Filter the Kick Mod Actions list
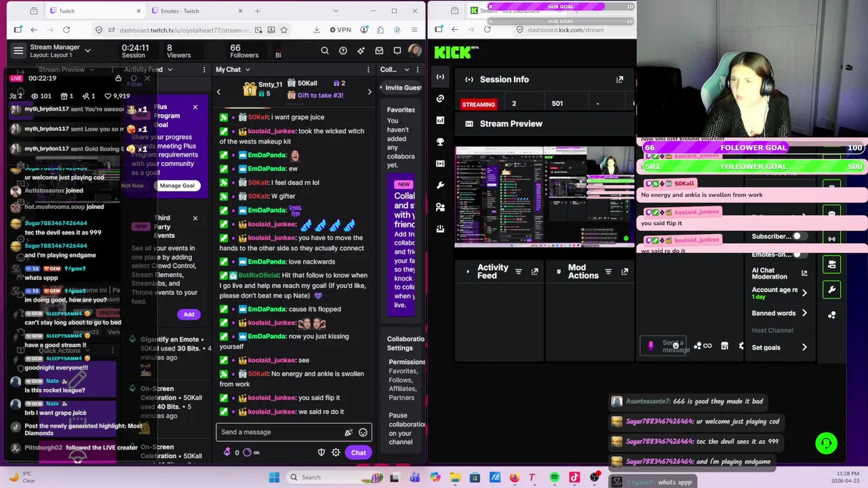Image resolution: width=868 pixels, height=488 pixels. tap(608, 272)
